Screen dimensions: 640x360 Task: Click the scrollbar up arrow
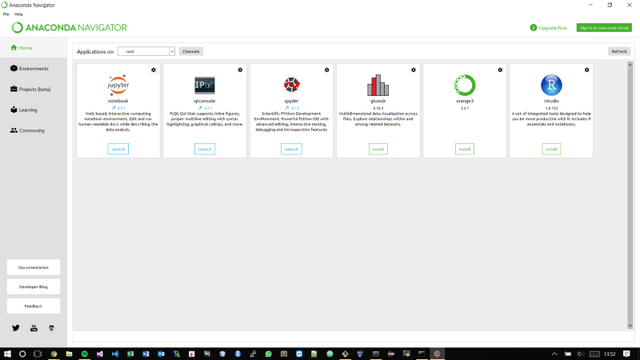click(630, 65)
